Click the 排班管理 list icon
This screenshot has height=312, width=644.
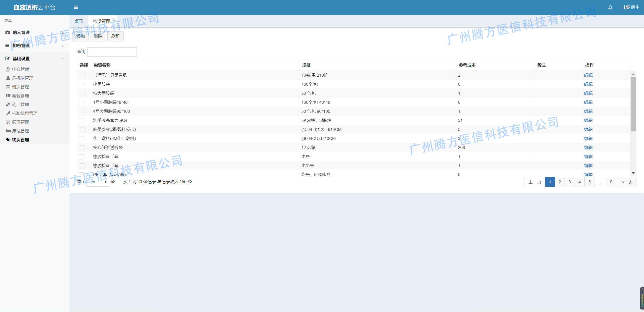coord(7,45)
